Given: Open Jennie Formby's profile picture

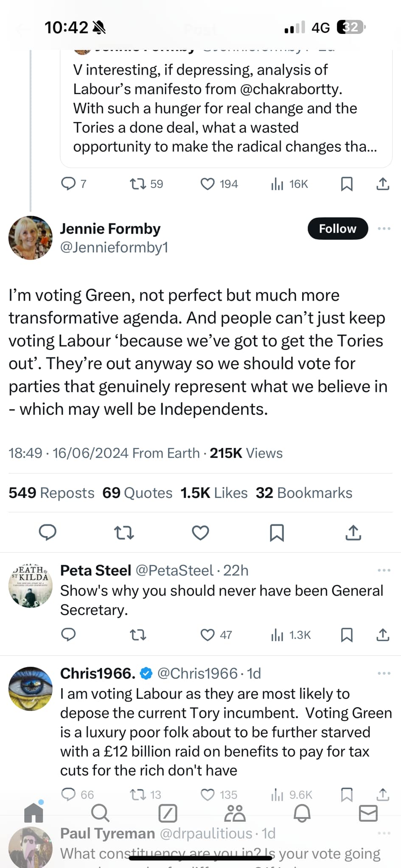Looking at the screenshot, I should pyautogui.click(x=30, y=237).
